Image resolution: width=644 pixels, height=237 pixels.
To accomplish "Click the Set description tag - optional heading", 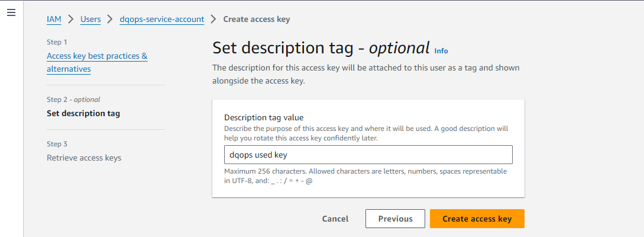I will pos(321,48).
